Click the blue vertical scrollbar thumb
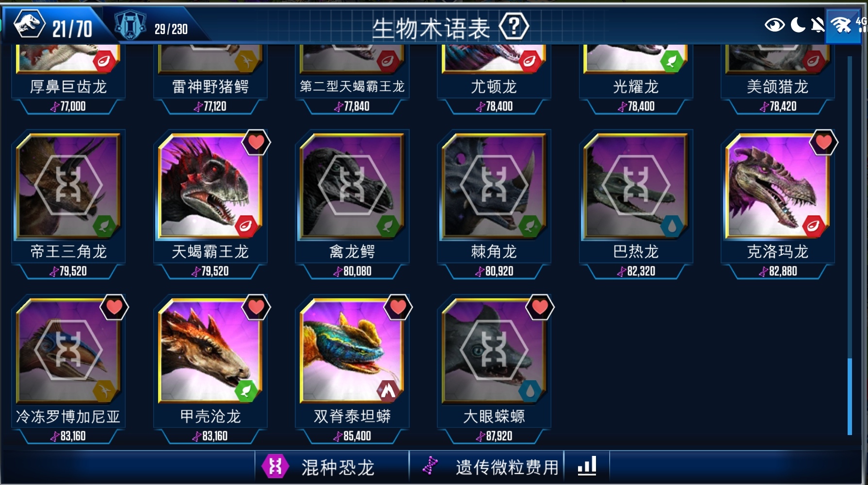This screenshot has height=485, width=868. (x=850, y=397)
